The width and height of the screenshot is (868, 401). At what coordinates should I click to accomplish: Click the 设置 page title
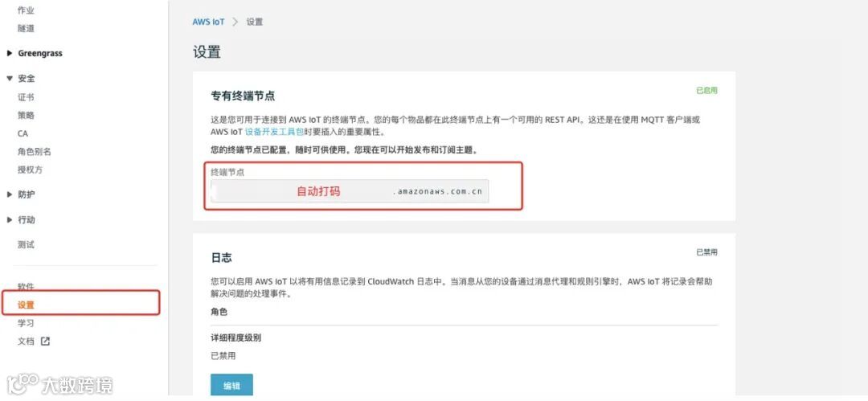pos(207,52)
